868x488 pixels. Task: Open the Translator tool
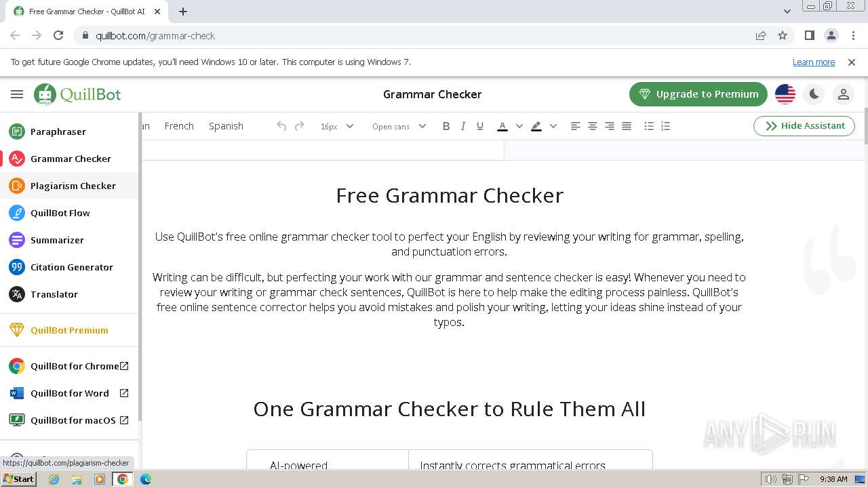[x=69, y=294]
